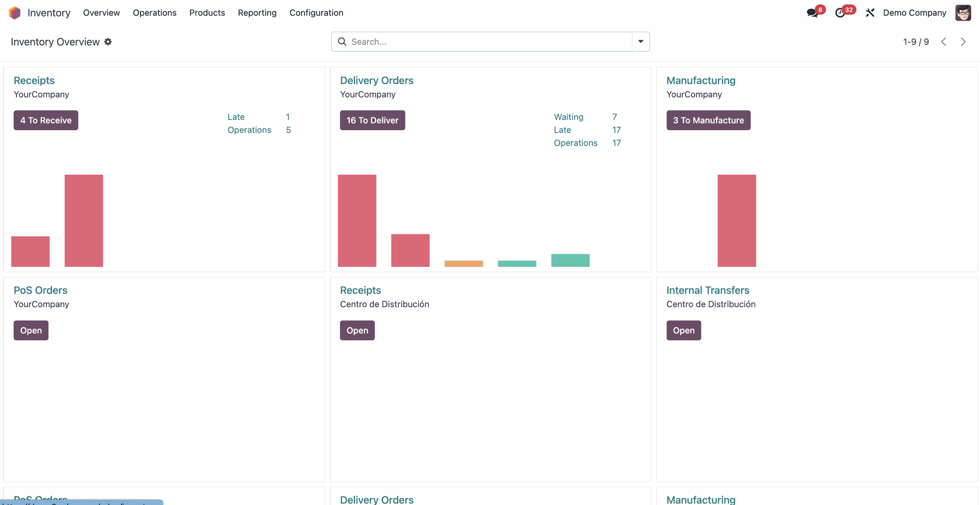The height and width of the screenshot is (505, 980).
Task: Click the red bar in Manufacturing chart
Action: 737,221
